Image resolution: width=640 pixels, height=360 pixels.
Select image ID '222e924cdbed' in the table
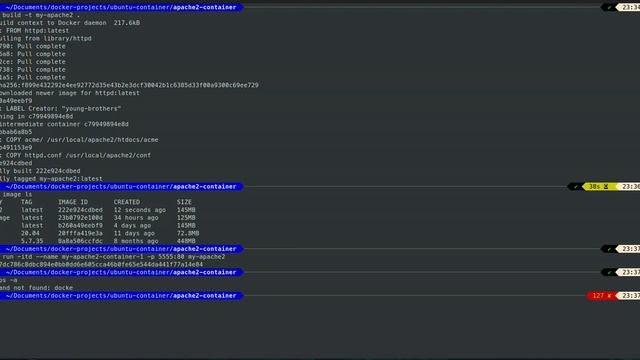point(80,210)
